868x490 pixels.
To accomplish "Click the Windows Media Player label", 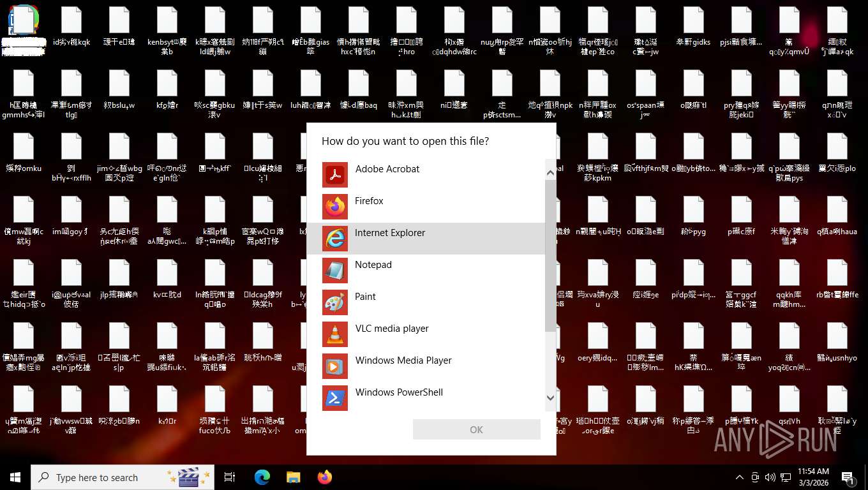I will pyautogui.click(x=403, y=360).
